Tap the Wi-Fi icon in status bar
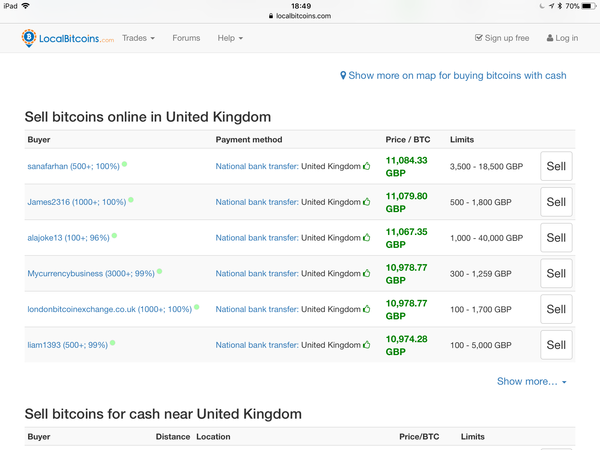The width and height of the screenshot is (600, 450). (x=26, y=6)
